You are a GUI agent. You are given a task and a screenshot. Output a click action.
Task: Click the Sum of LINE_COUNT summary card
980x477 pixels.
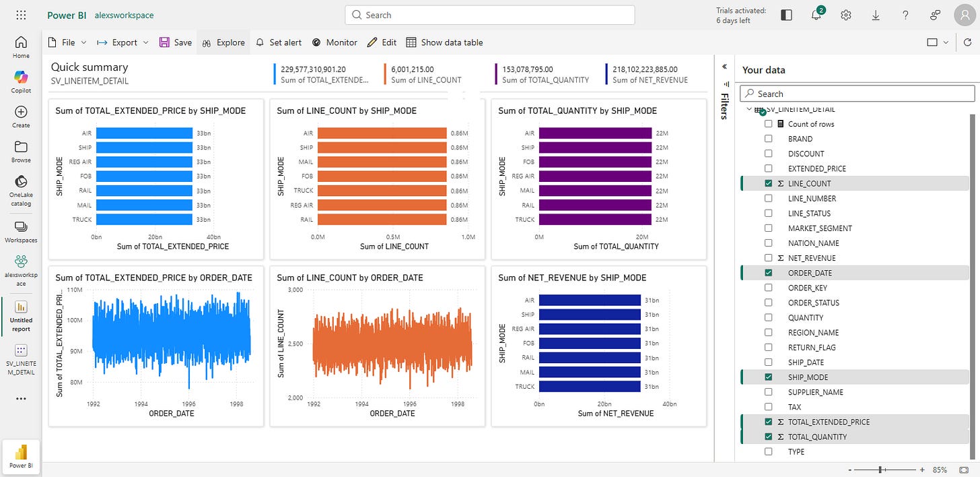pyautogui.click(x=423, y=74)
